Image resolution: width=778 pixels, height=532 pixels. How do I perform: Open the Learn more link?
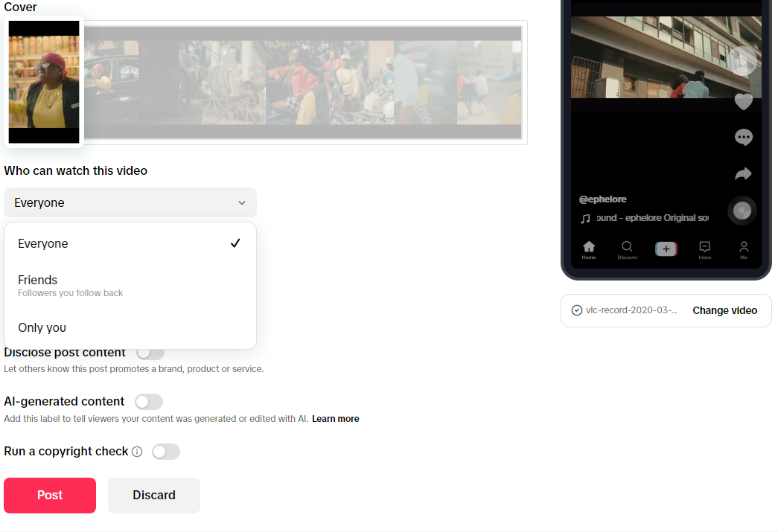coord(336,419)
